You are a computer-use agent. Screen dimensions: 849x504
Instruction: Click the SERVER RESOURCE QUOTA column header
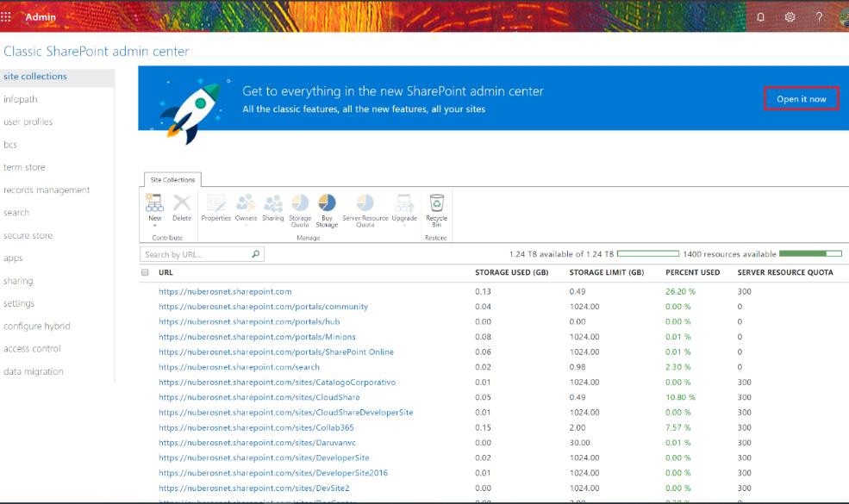[x=785, y=272]
